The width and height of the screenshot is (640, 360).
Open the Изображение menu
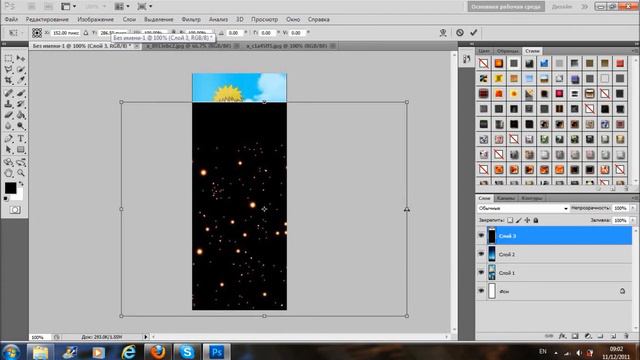tap(96, 19)
